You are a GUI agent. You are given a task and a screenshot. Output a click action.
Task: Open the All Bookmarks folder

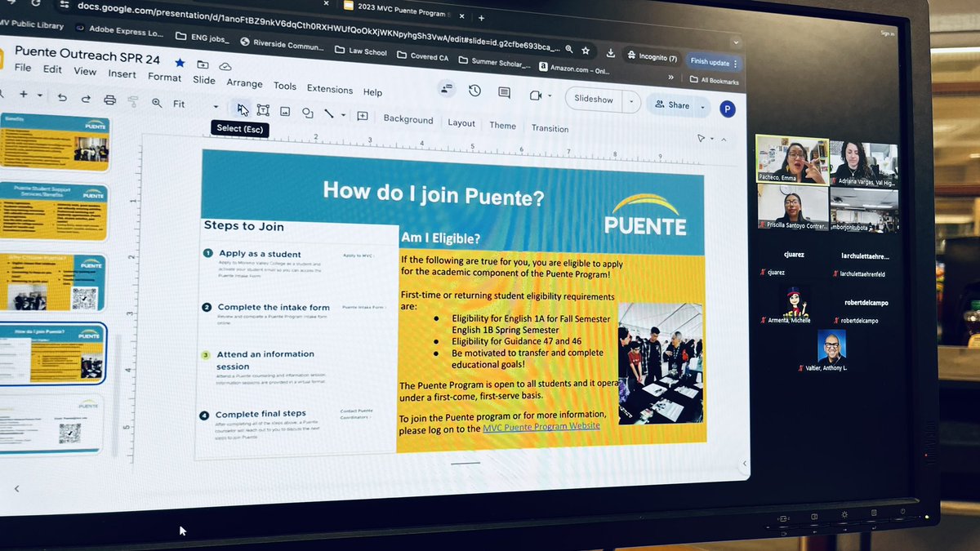click(x=715, y=82)
